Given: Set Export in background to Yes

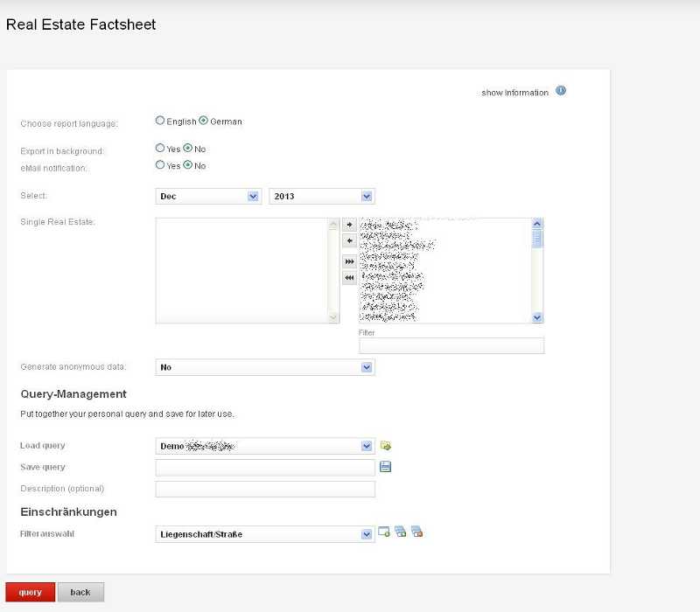Looking at the screenshot, I should (x=160, y=148).
